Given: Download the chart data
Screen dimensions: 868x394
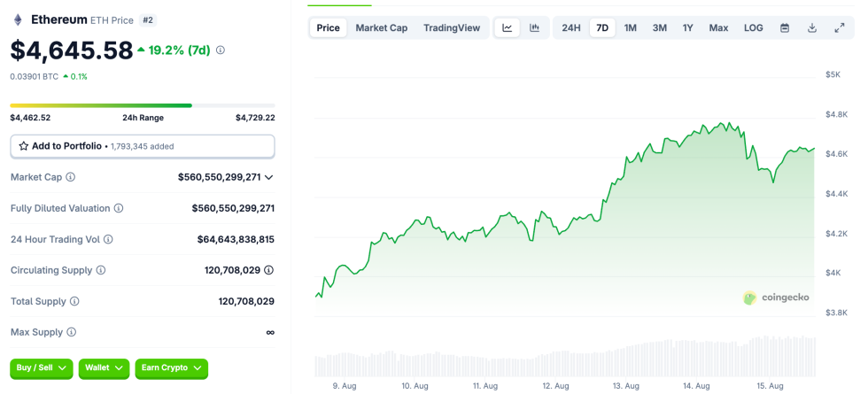Looking at the screenshot, I should (x=812, y=28).
